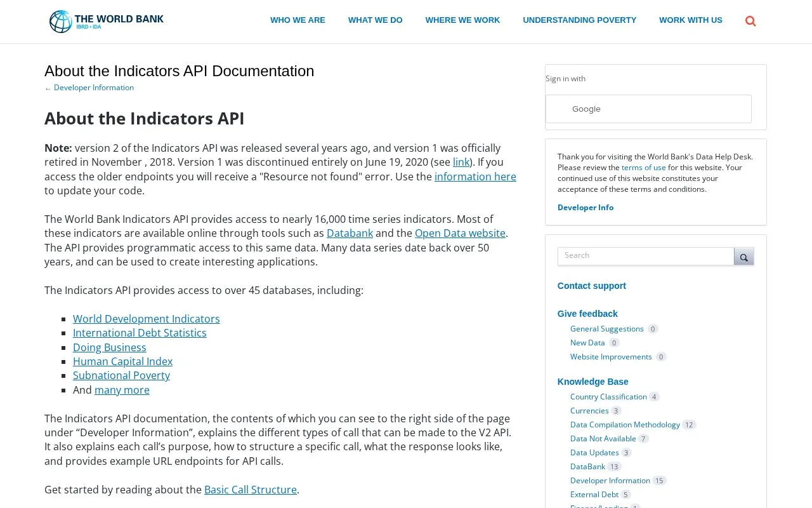Open the Doing Business database link
The width and height of the screenshot is (812, 508).
[x=110, y=347]
